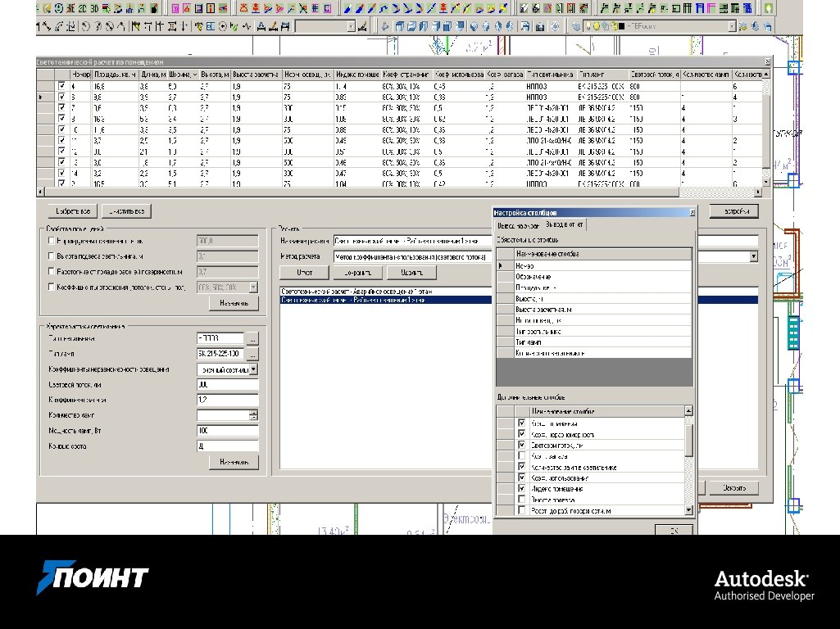The width and height of the screenshot is (840, 629).
Task: Click the '...' browse button for Тип светильника
Action: 253,338
